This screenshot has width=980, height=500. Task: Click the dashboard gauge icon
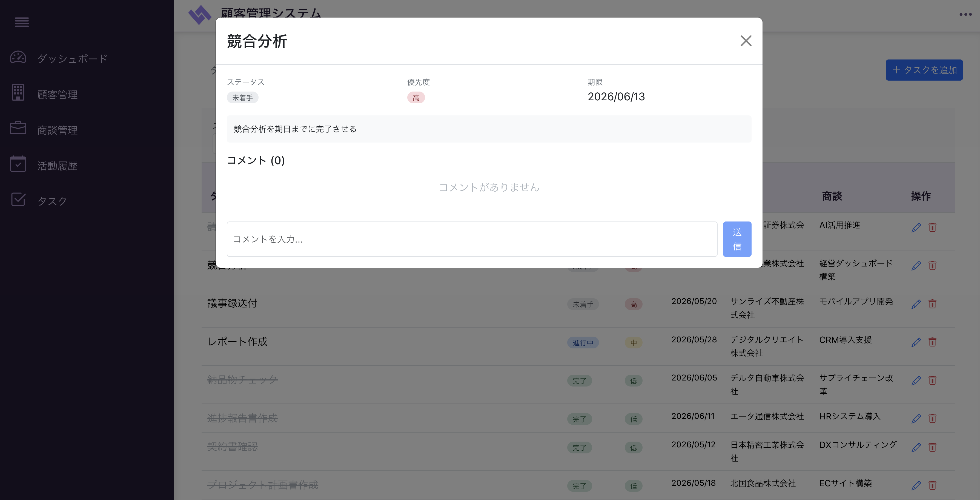click(18, 58)
